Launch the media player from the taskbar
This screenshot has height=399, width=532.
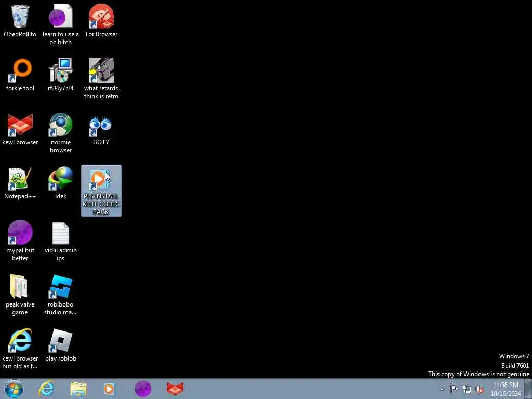(x=110, y=389)
